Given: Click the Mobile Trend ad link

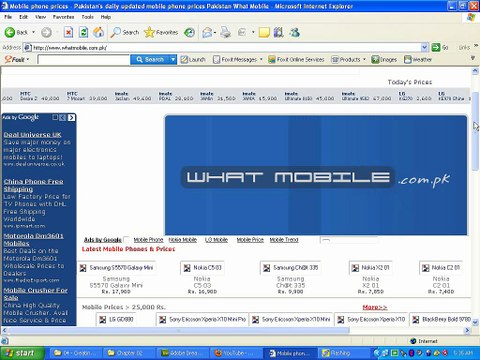Looking at the screenshot, I should (x=284, y=240).
